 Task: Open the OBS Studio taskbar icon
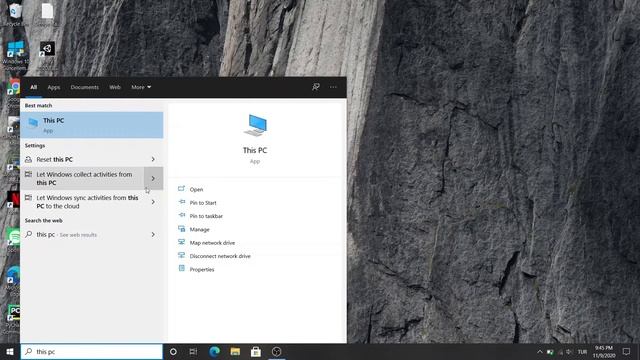(276, 351)
